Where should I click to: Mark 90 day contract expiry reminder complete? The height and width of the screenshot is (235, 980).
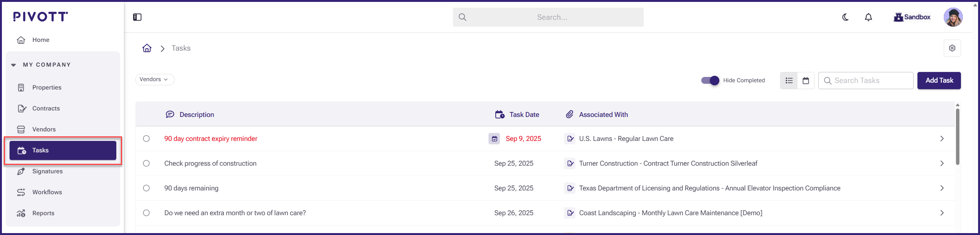tap(146, 139)
